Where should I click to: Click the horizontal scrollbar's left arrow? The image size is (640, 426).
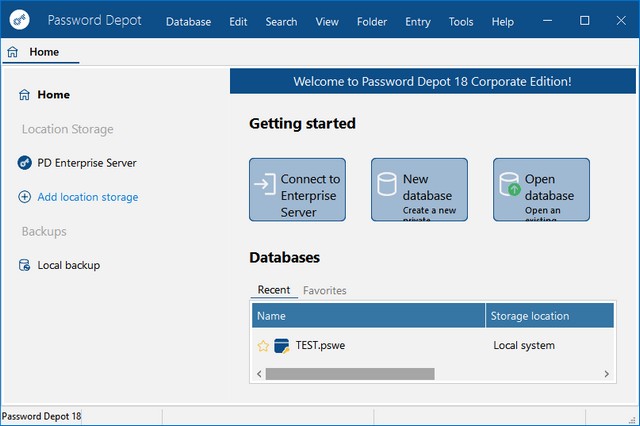point(258,374)
